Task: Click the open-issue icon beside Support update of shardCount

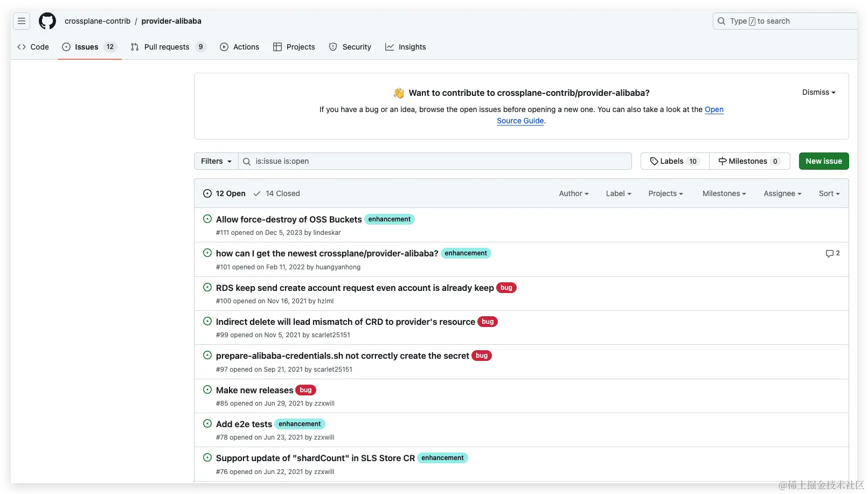Action: click(x=207, y=457)
